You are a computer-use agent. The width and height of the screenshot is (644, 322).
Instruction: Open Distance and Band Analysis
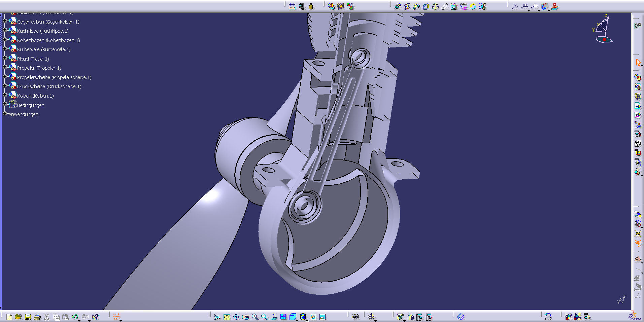point(350,6)
